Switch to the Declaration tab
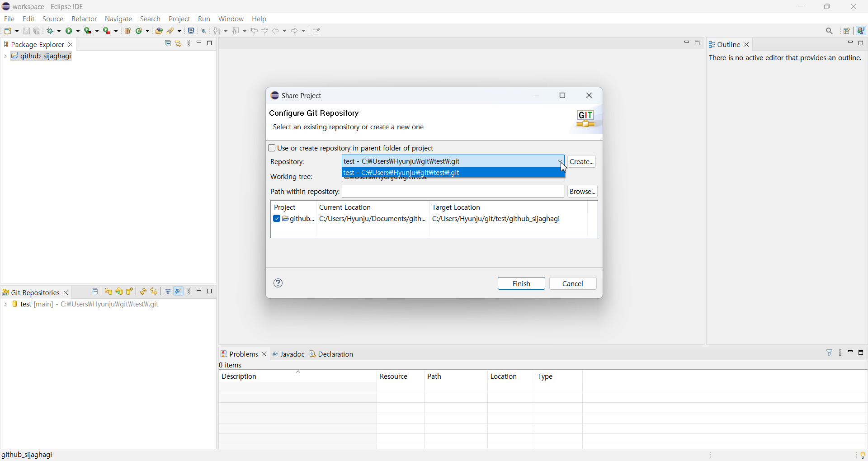868x461 pixels. 332,354
